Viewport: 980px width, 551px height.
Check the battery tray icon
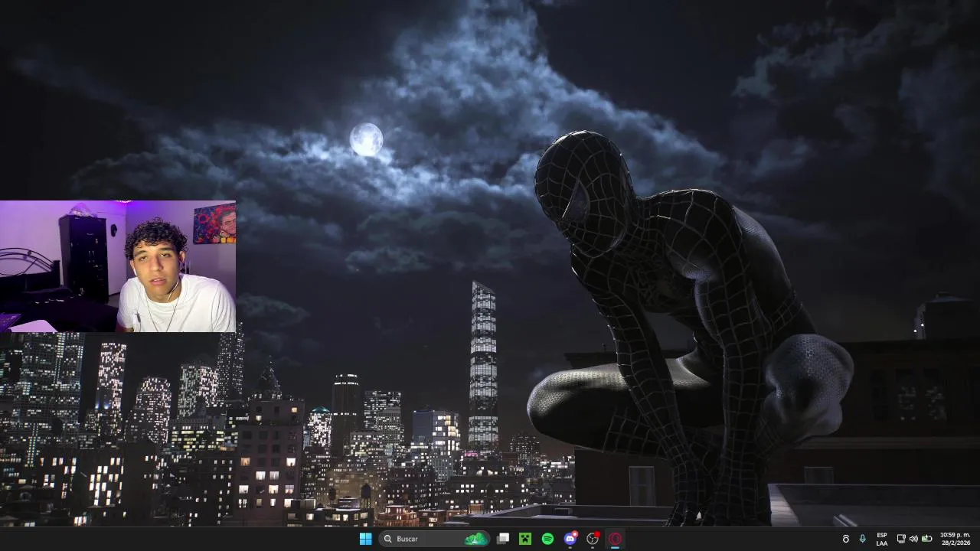pos(926,539)
